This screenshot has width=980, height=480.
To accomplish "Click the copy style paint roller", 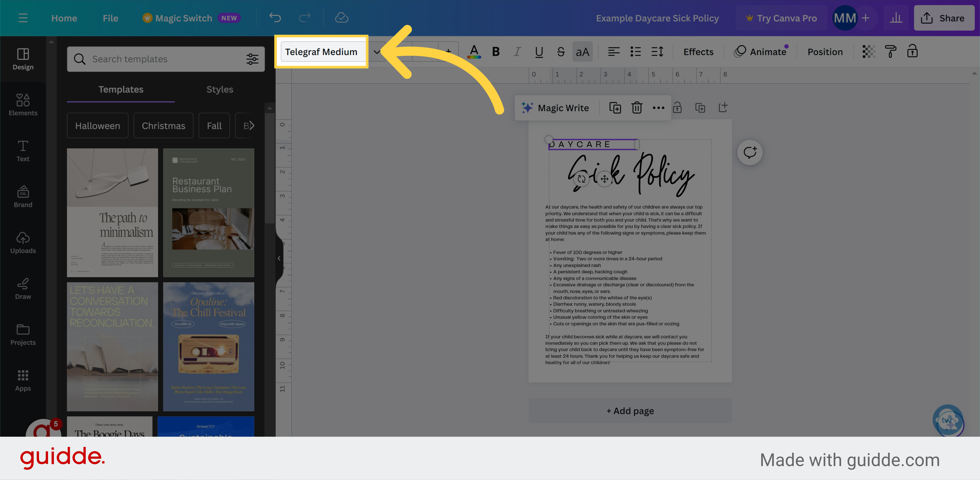I will (890, 52).
